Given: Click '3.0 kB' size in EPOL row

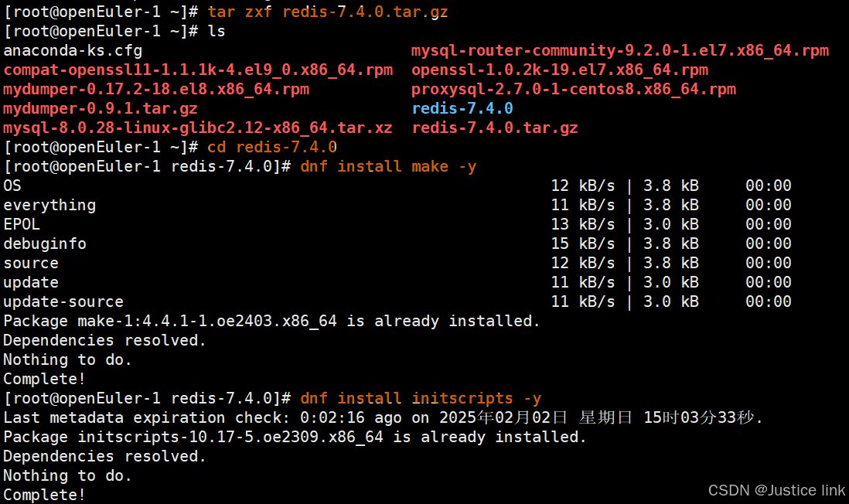Looking at the screenshot, I should click(x=671, y=225).
